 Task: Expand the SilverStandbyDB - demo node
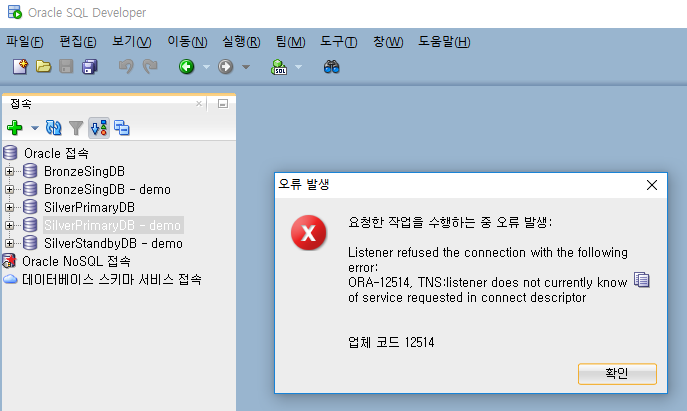9,243
